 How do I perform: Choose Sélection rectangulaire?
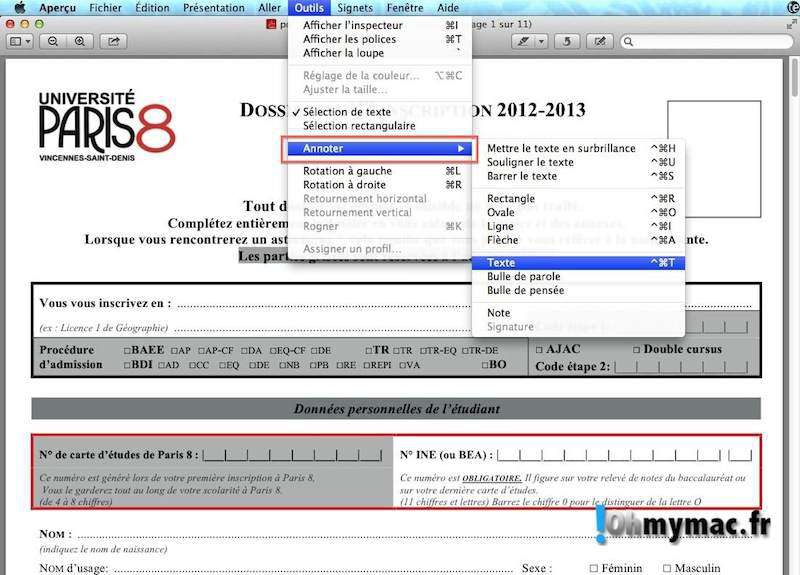(380, 126)
